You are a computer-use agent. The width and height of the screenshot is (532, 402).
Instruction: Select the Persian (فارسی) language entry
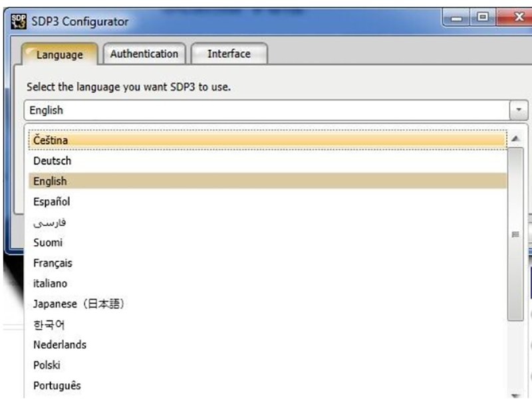point(267,223)
